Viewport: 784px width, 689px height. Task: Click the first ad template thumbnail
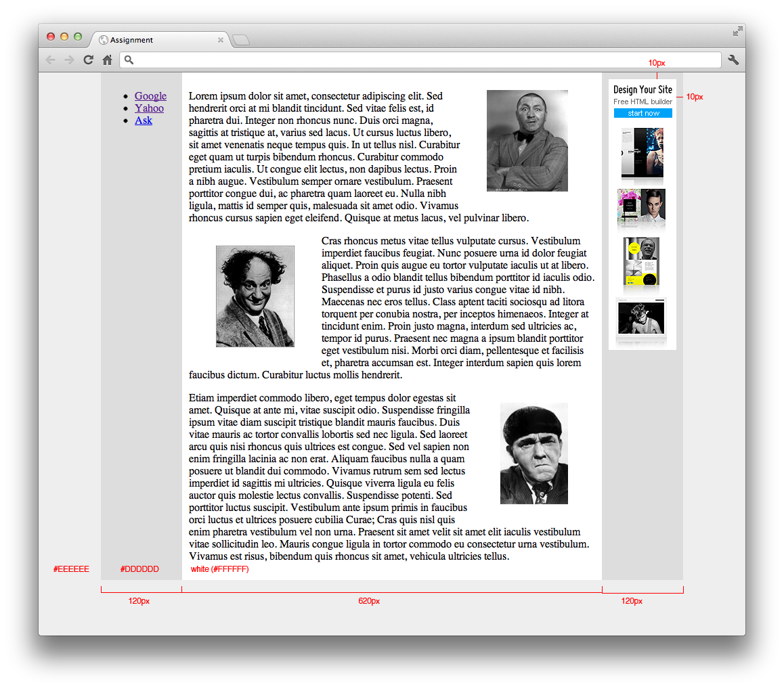coord(643,154)
